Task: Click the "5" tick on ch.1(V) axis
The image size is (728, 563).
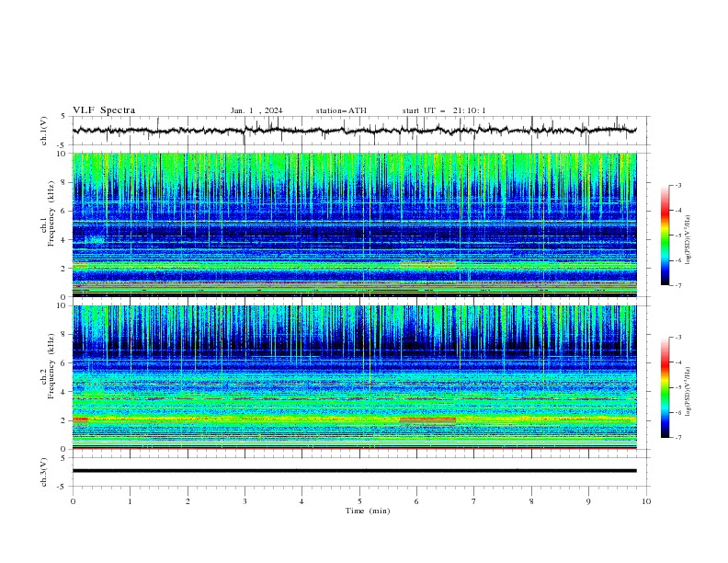Action: coord(64,117)
